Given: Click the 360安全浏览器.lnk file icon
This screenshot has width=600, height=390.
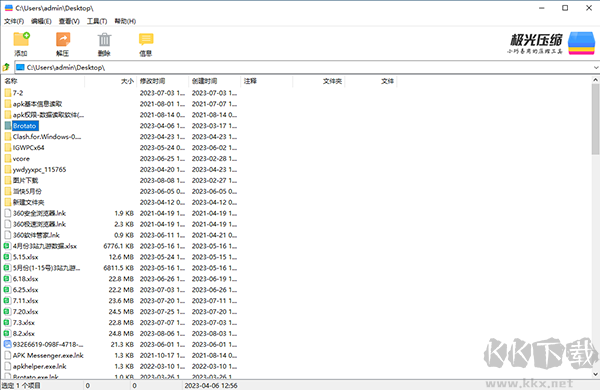Looking at the screenshot, I should [x=8, y=213].
